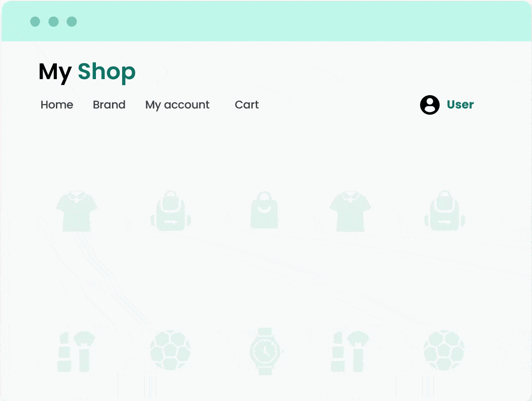Select the first t-shirt product icon
Image resolution: width=532 pixels, height=401 pixels.
76,211
